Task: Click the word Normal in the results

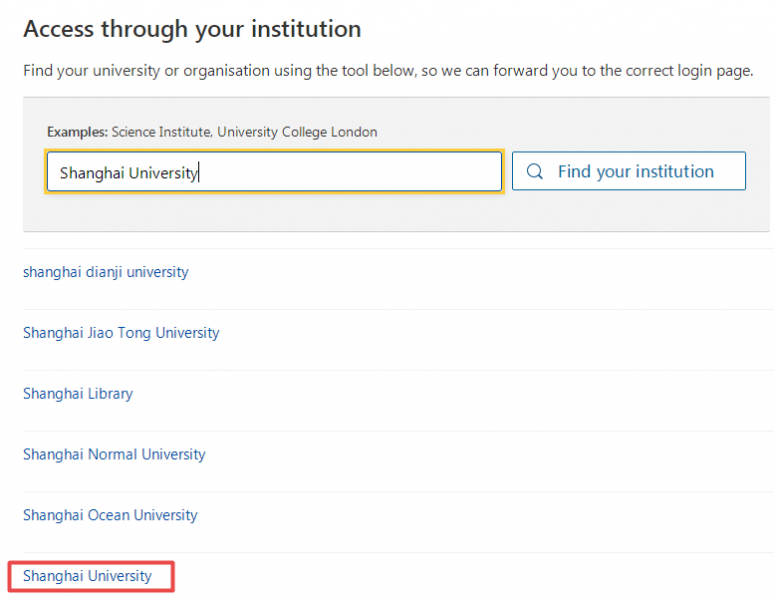Action: tap(112, 455)
